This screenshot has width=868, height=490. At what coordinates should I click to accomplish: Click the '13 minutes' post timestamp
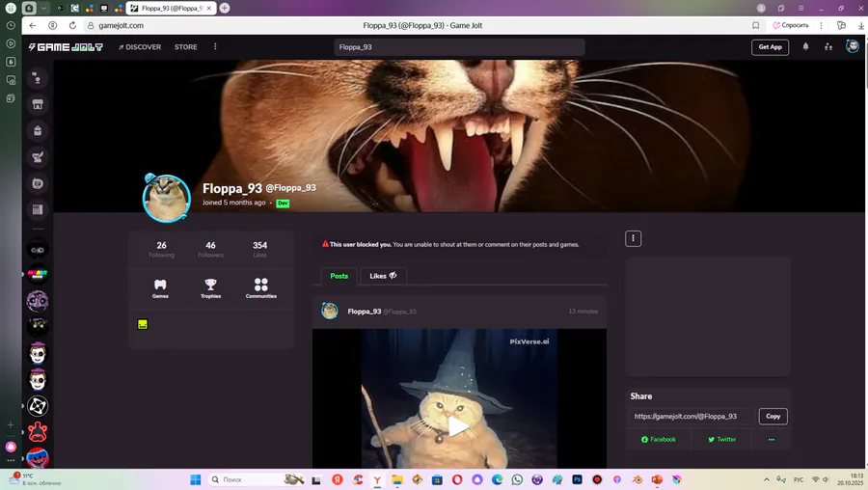pos(583,312)
